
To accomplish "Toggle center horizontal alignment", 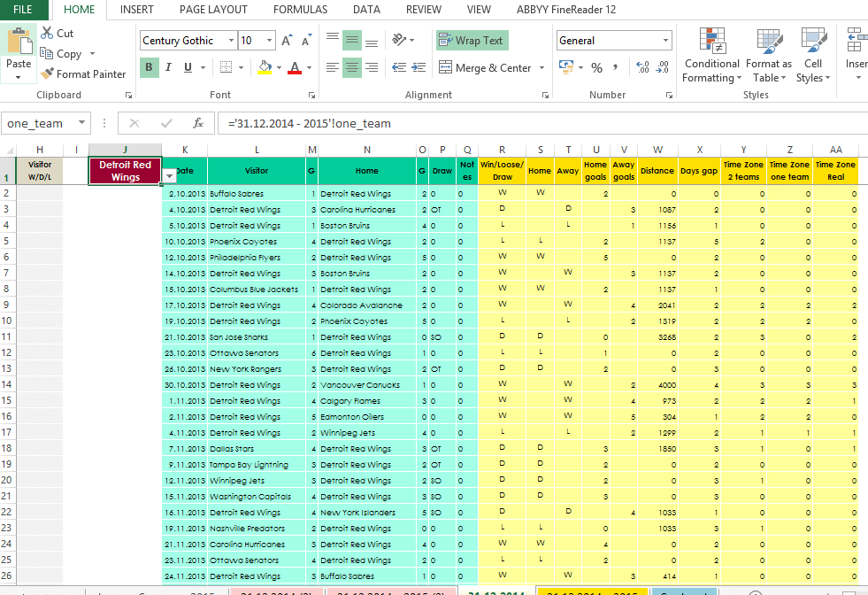I will pyautogui.click(x=352, y=67).
